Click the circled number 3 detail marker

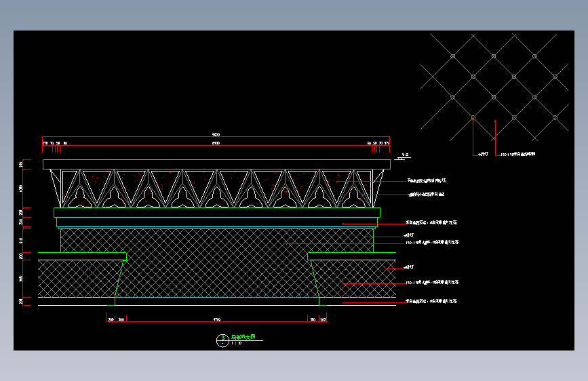[222, 340]
